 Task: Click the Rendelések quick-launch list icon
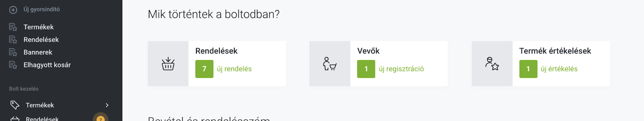pyautogui.click(x=13, y=40)
